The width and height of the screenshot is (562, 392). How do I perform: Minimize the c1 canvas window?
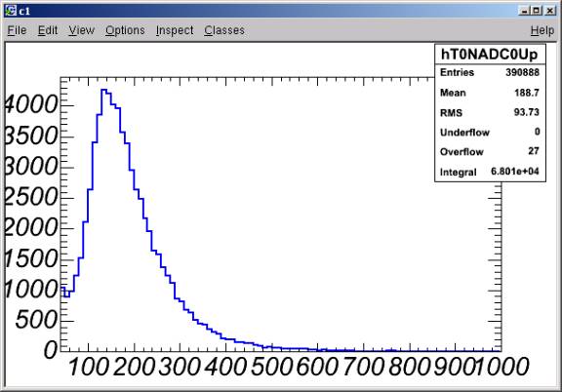coord(524,11)
